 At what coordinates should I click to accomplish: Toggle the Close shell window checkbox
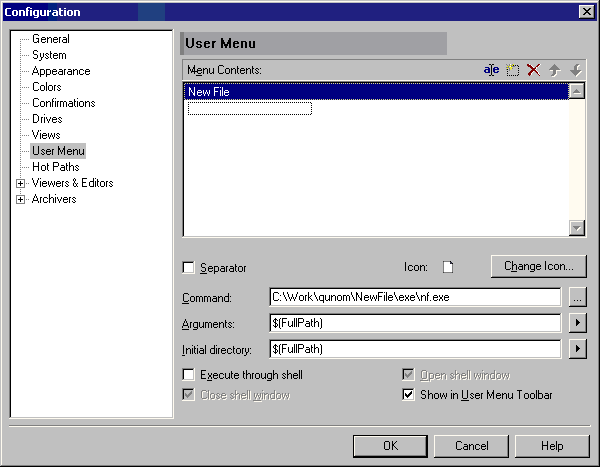pyautogui.click(x=188, y=394)
